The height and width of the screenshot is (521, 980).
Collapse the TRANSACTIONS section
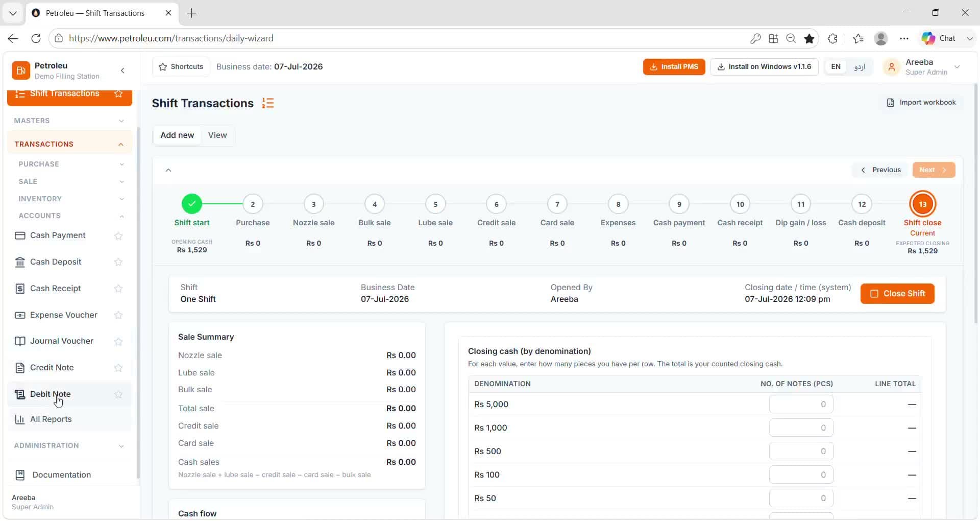point(69,144)
